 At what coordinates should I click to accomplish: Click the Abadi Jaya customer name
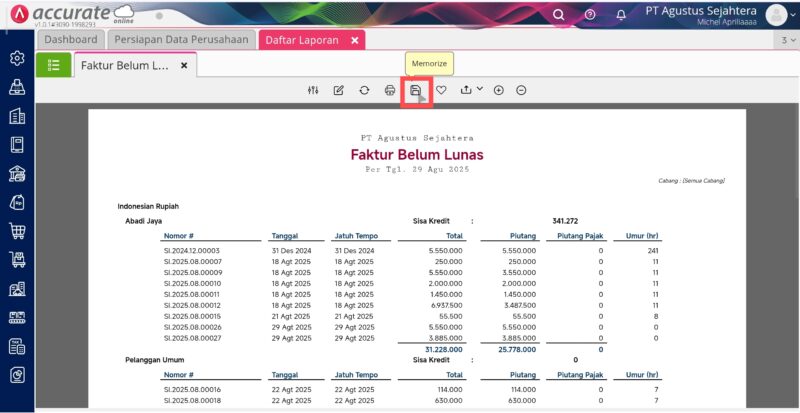tap(143, 221)
